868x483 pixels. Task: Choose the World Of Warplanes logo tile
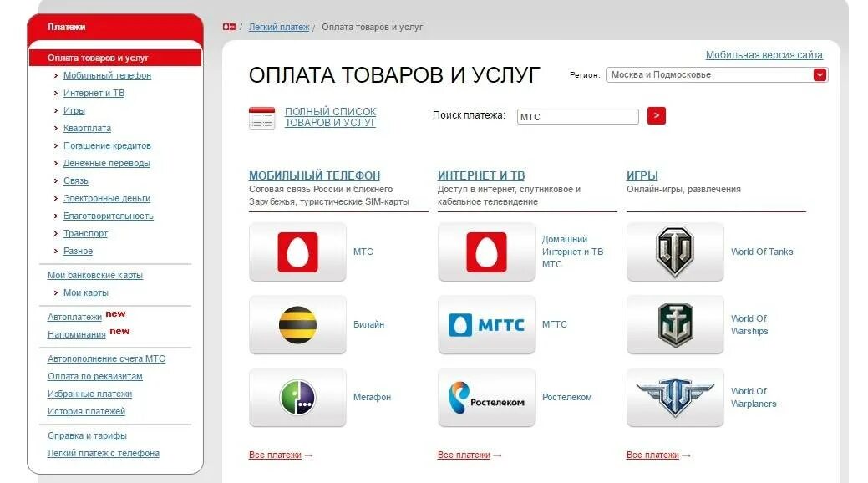click(675, 397)
